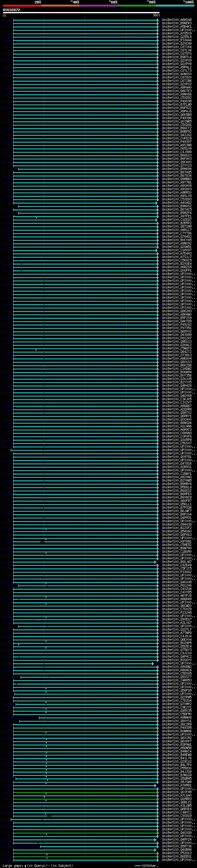Click the label UniRef100_Q862H3

coord(177,311)
